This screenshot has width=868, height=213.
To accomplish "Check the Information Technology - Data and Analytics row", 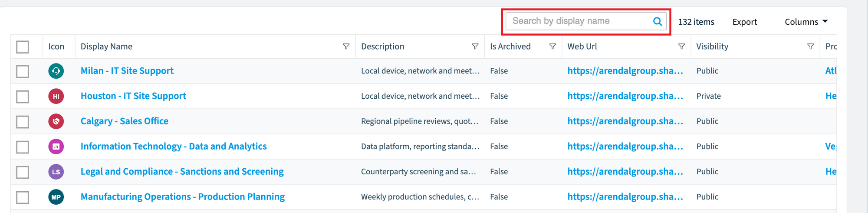I will pyautogui.click(x=23, y=147).
